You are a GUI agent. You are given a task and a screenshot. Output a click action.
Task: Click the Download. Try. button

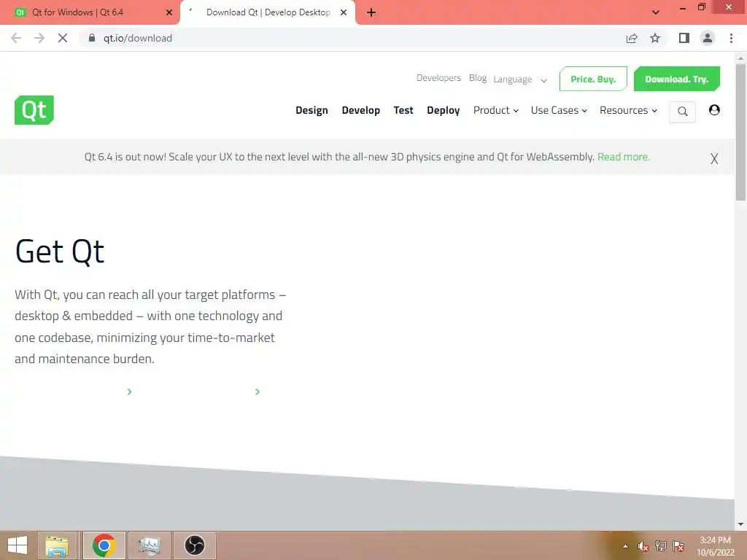(x=676, y=79)
